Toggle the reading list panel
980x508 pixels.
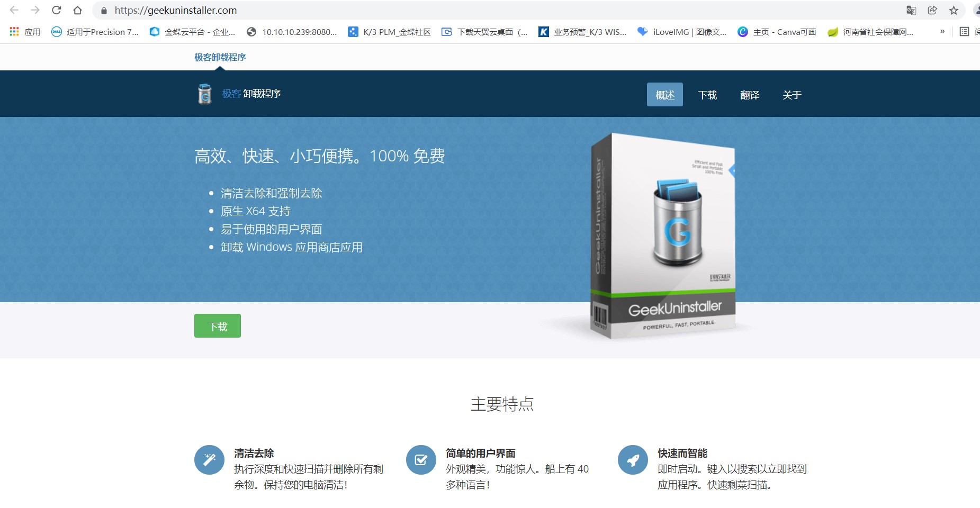(964, 32)
